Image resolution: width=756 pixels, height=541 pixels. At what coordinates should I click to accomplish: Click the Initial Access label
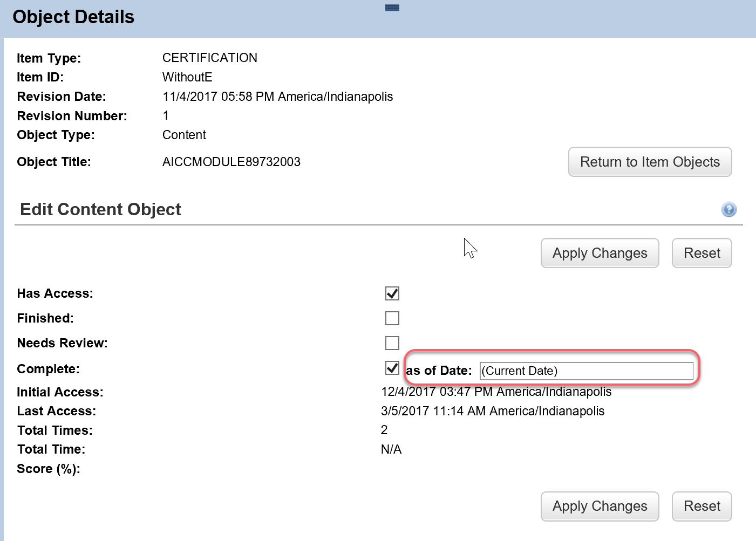[60, 392]
